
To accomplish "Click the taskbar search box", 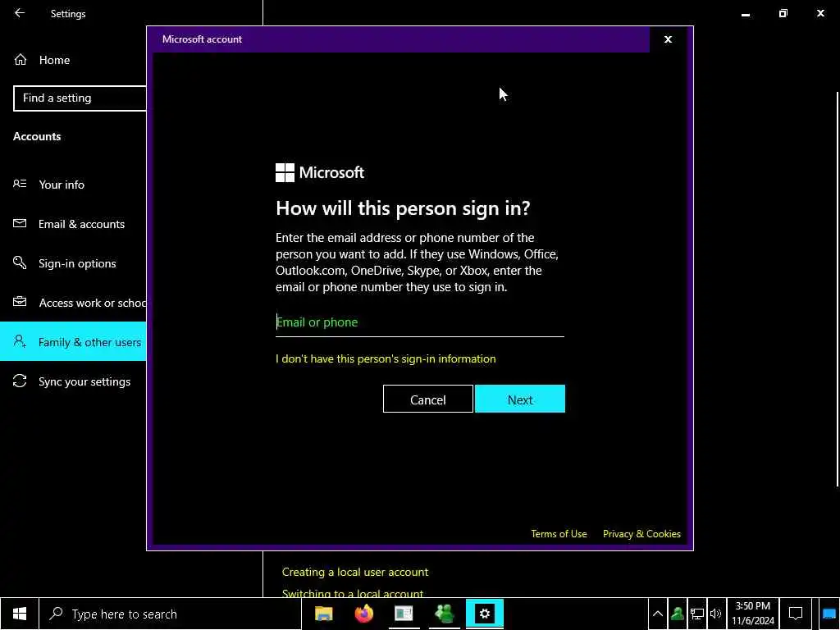I will [171, 614].
